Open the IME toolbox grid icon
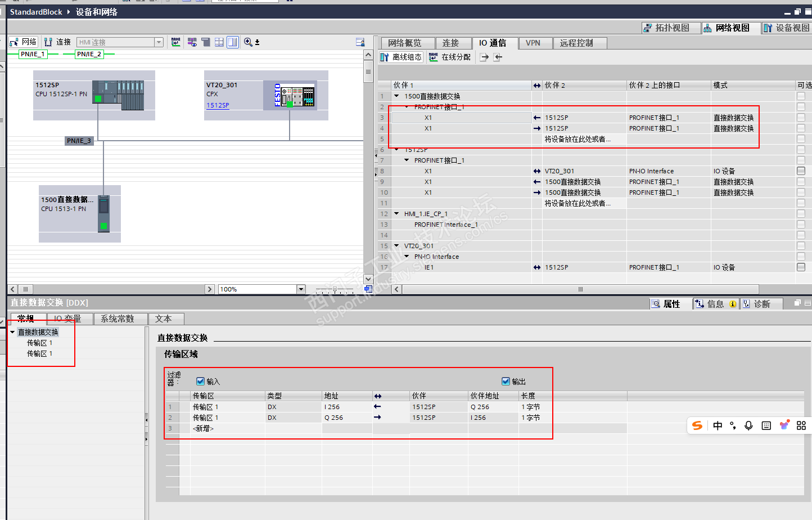The width and height of the screenshot is (812, 520). [801, 425]
